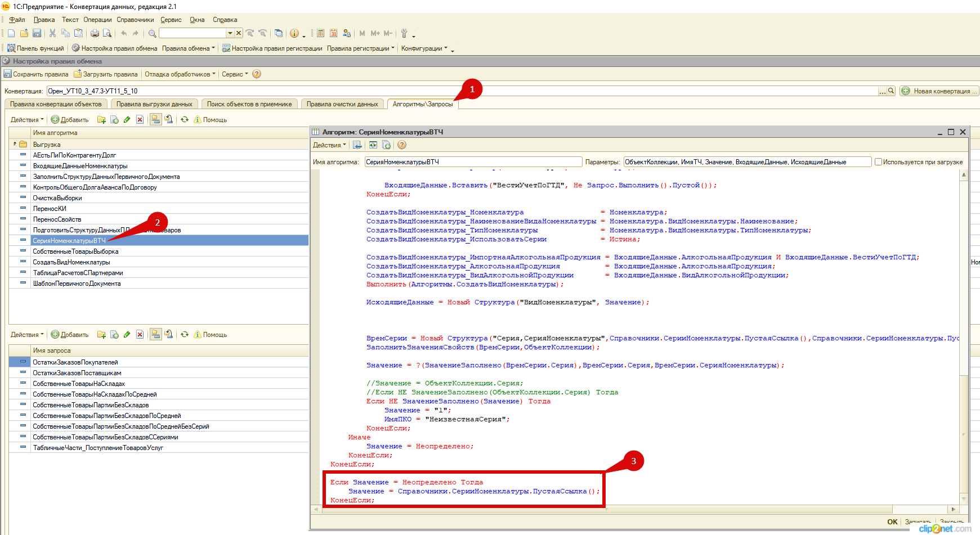The image size is (980, 535).
Task: Open 'Действия' dropdown in algorithm dialog
Action: click(329, 145)
